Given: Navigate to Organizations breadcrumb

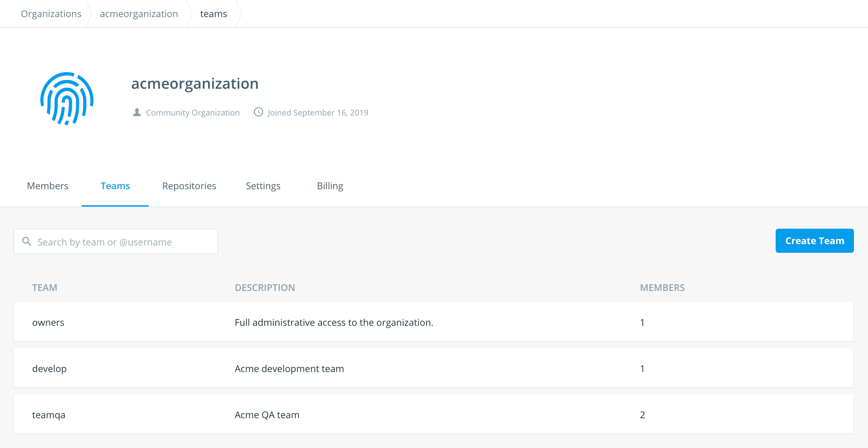Looking at the screenshot, I should point(51,14).
